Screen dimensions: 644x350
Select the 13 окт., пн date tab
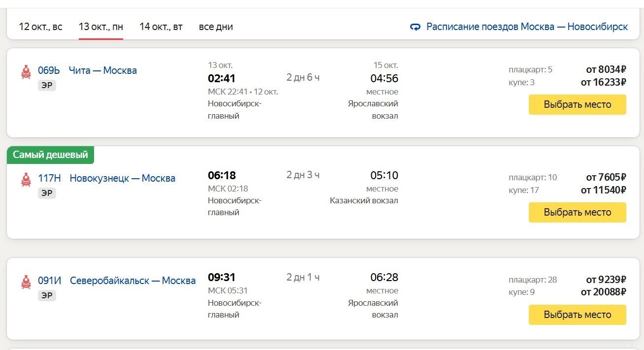(x=101, y=27)
